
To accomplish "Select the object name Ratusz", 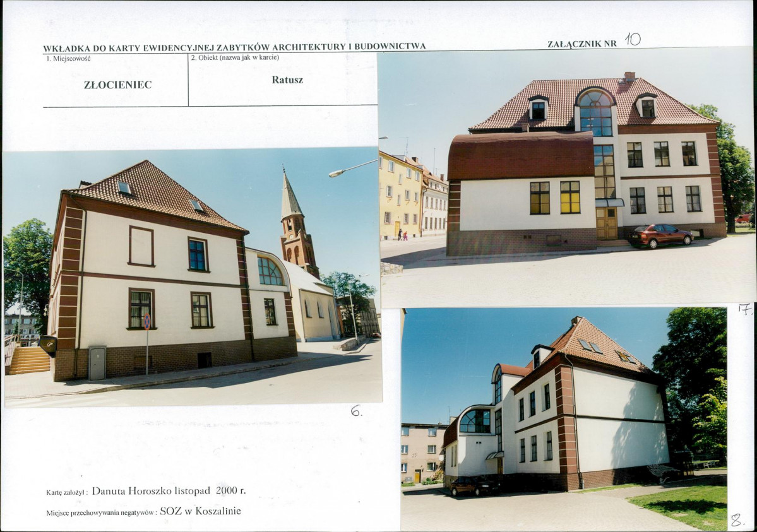I will 288,80.
